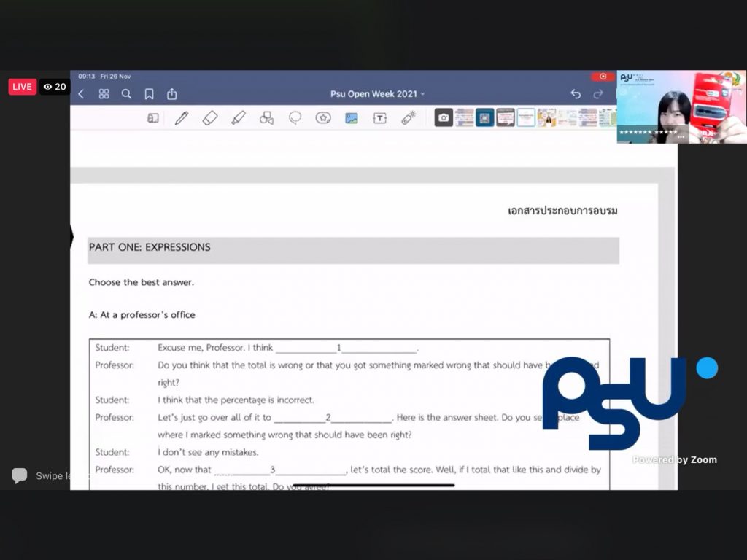Screen dimensions: 747x560
Task: Select the Eraser tool
Action: (x=210, y=118)
